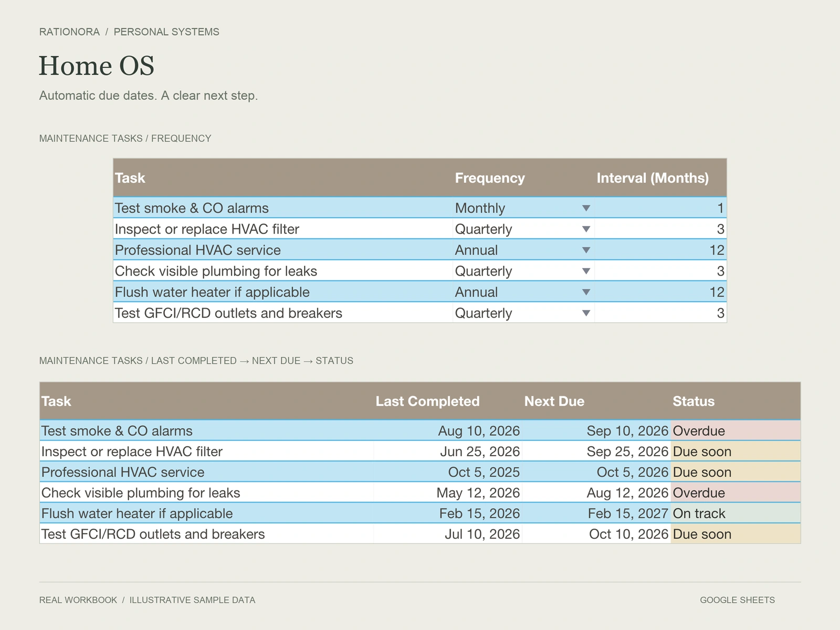The height and width of the screenshot is (630, 840).
Task: Select the Last Completed column header
Action: (x=448, y=401)
